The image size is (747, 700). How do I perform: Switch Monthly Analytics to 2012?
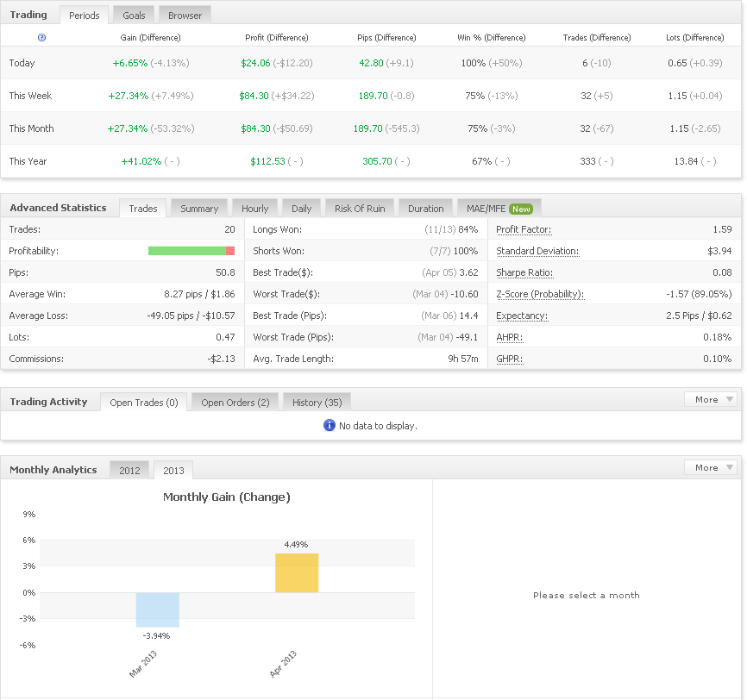[129, 471]
